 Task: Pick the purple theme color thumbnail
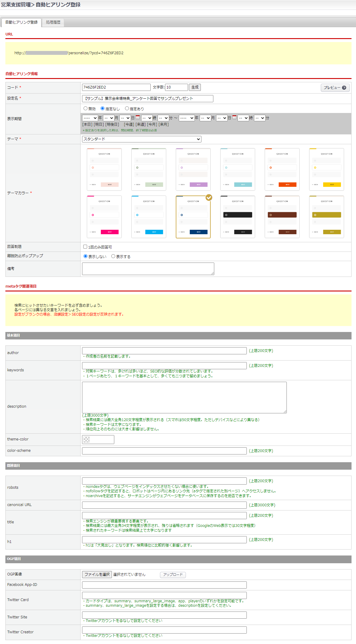pyautogui.click(x=193, y=169)
